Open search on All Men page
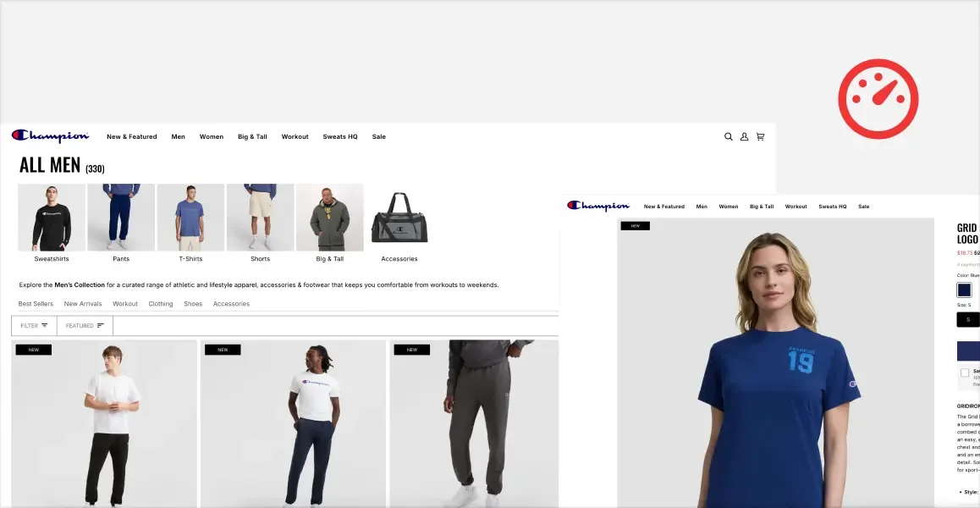Viewport: 980px width, 508px height. tap(728, 136)
